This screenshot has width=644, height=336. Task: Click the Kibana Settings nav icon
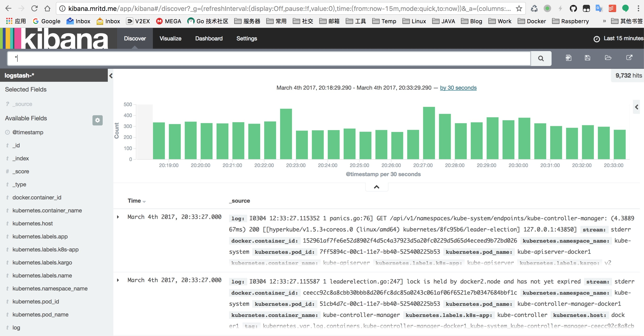pos(247,38)
